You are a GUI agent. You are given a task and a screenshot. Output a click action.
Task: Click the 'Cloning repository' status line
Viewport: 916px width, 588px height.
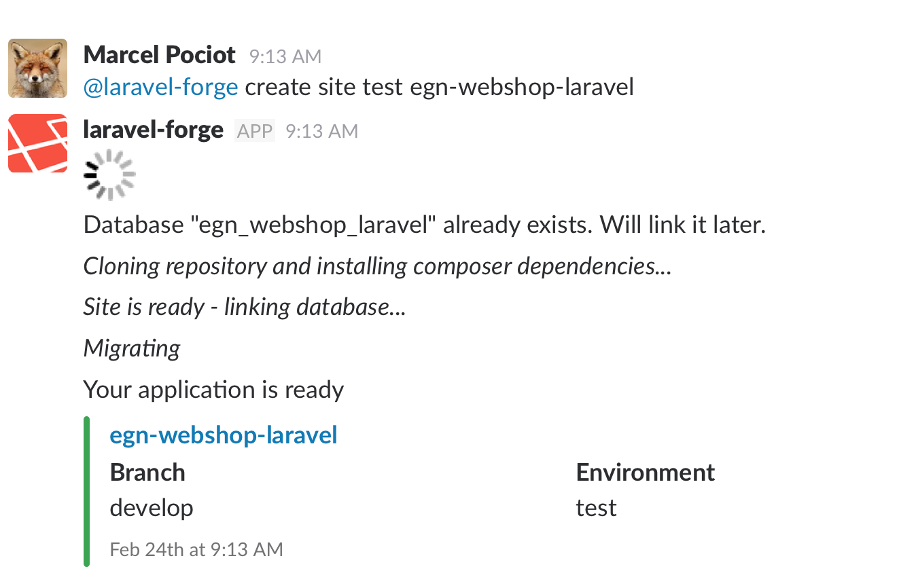pos(377,266)
